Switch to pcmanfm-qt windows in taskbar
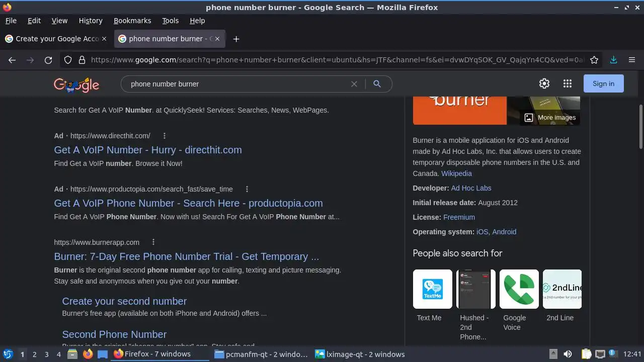 261,354
